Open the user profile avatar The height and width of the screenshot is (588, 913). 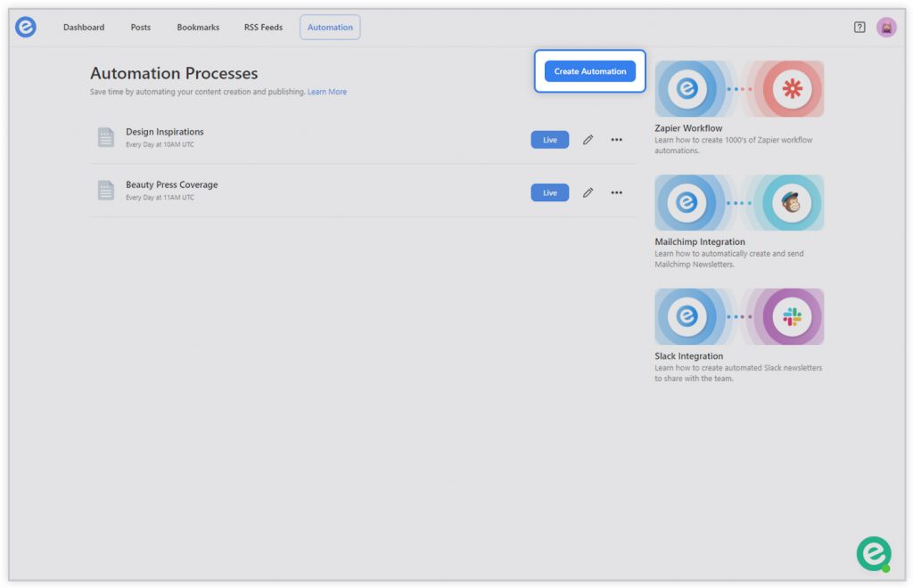(886, 28)
